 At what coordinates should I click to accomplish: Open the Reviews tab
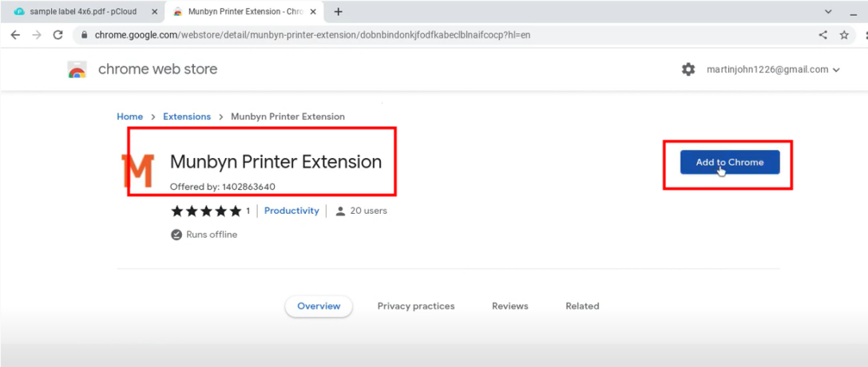point(509,306)
